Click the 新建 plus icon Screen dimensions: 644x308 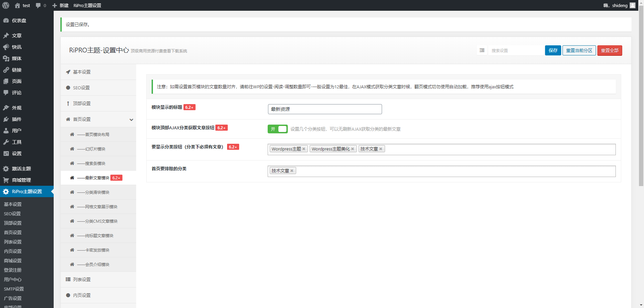(x=55, y=5)
